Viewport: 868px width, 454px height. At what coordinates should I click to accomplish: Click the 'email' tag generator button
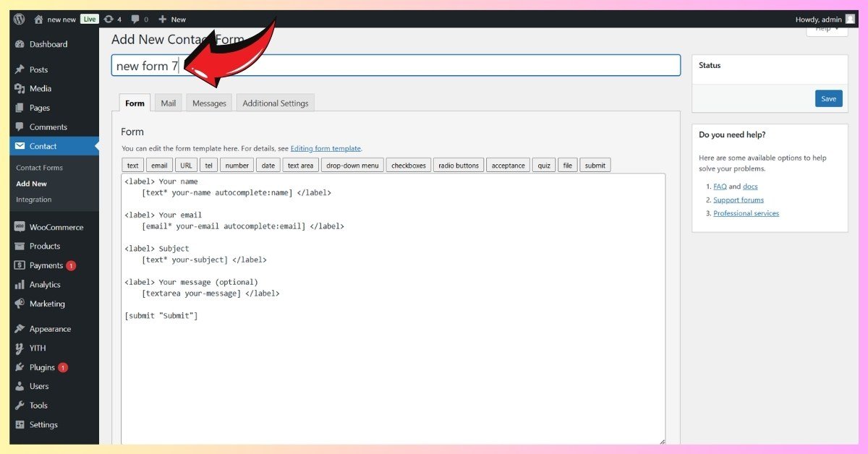click(x=159, y=166)
